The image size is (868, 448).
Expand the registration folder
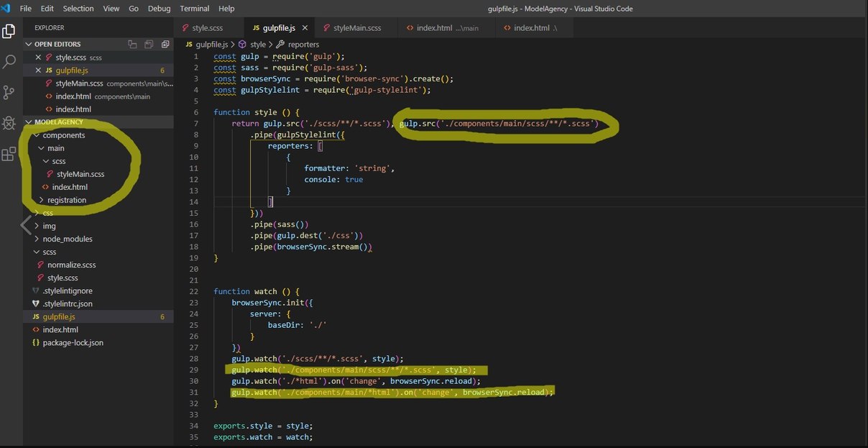(66, 200)
